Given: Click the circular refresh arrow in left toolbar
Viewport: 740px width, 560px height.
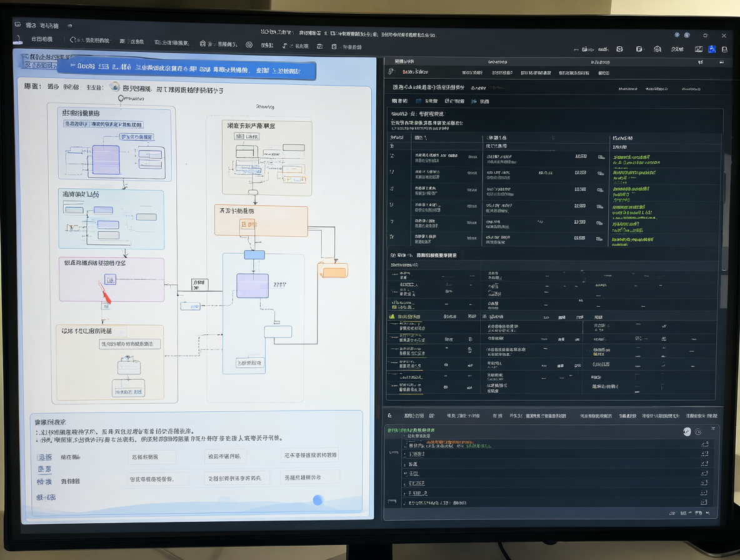Looking at the screenshot, I should (x=72, y=40).
